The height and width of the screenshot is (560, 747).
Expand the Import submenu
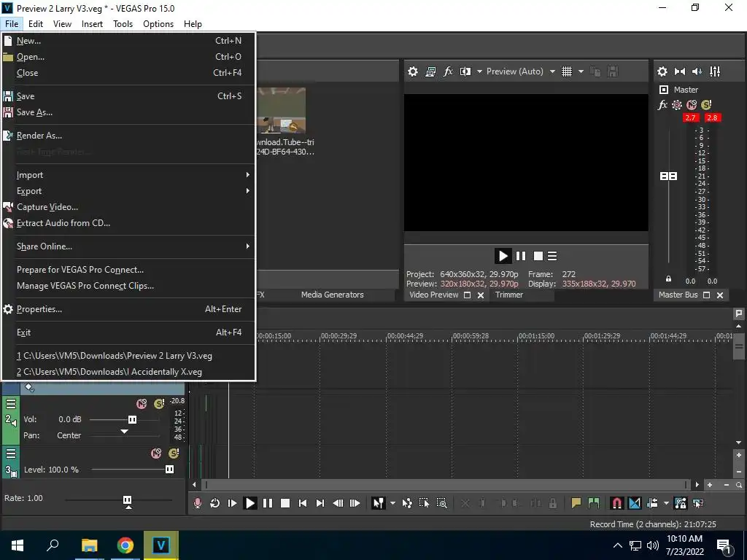click(128, 175)
